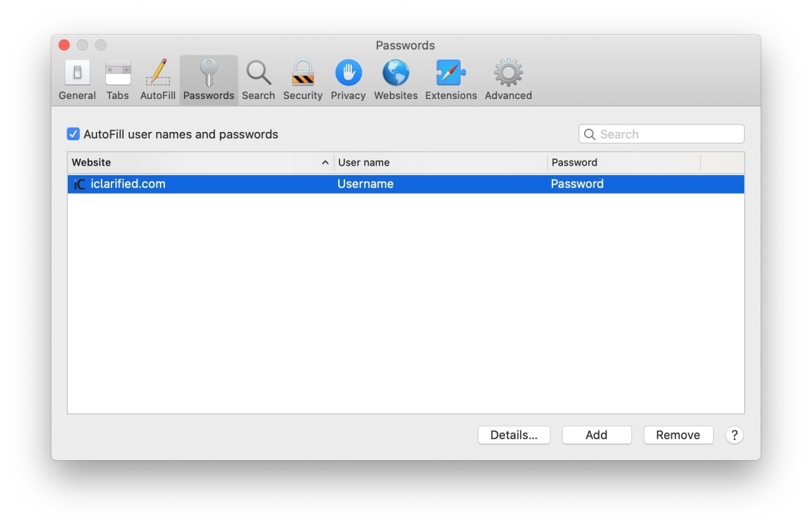Open the AutoFill pencil icon pane

click(157, 80)
